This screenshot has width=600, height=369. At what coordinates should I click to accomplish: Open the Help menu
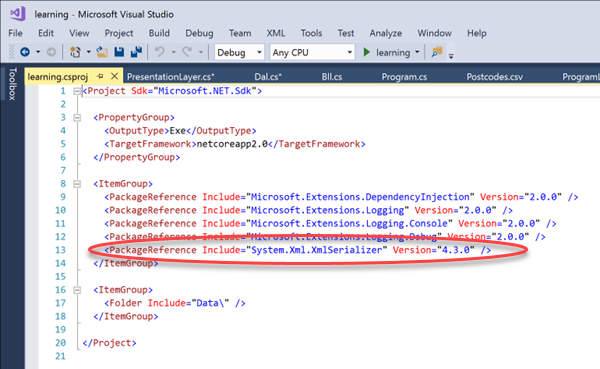pos(477,33)
